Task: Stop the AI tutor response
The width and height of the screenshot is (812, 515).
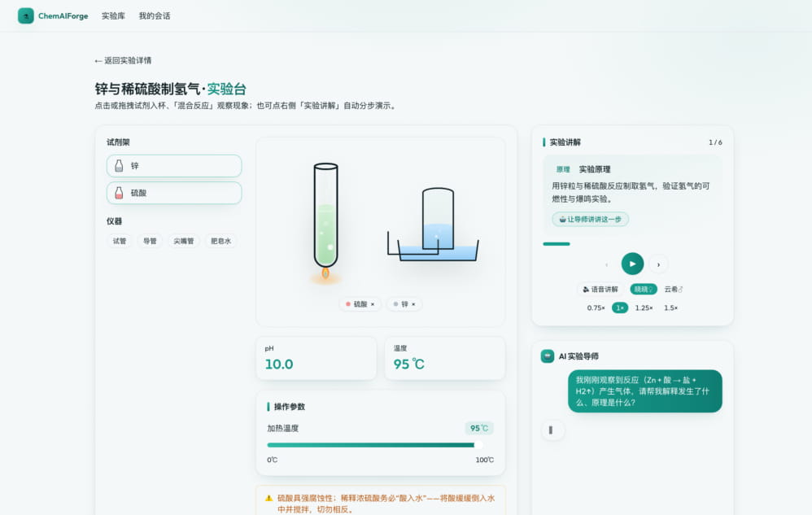Action: coord(552,430)
